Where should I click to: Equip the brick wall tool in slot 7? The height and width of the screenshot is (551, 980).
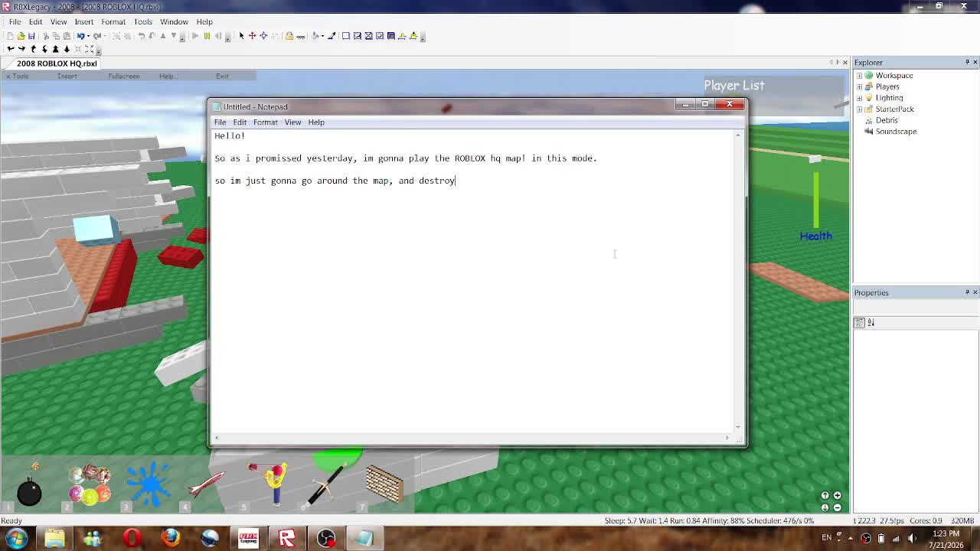384,485
